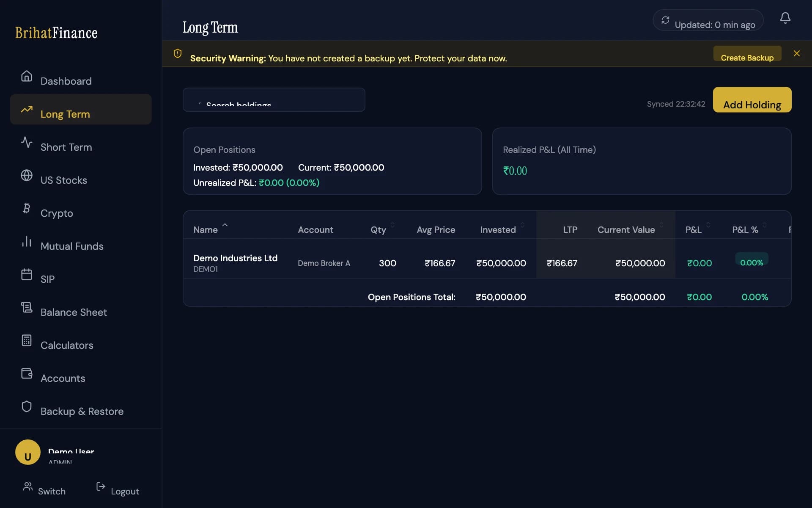Click the SIP calendar icon
812x508 pixels.
(27, 274)
